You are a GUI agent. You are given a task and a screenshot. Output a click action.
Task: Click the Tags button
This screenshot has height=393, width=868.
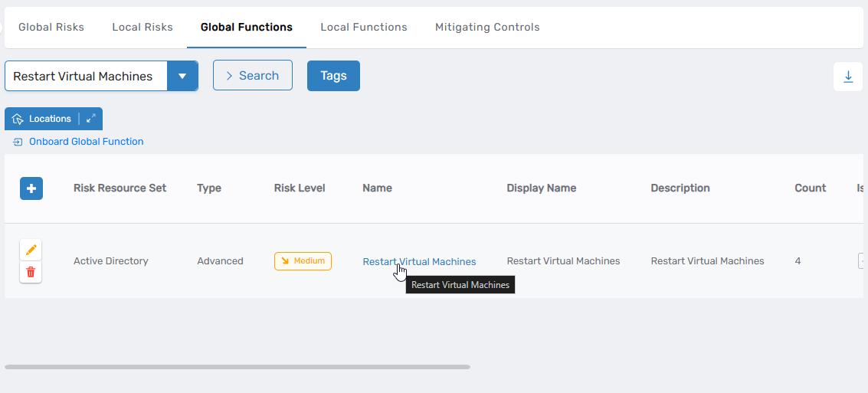coord(333,76)
